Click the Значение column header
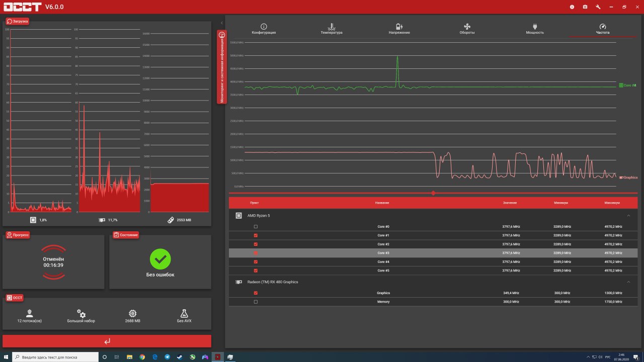Image resolution: width=644 pixels, height=362 pixels. [510, 203]
